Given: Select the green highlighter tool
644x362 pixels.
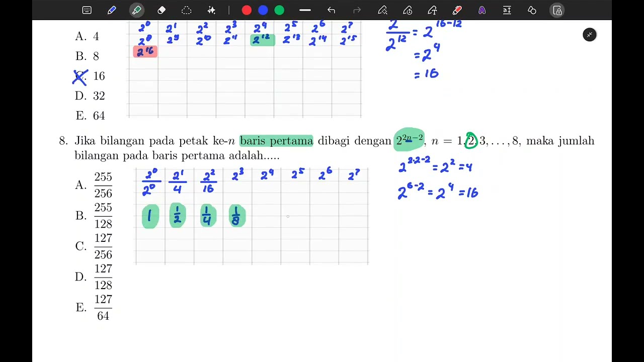Looking at the screenshot, I should (x=136, y=10).
